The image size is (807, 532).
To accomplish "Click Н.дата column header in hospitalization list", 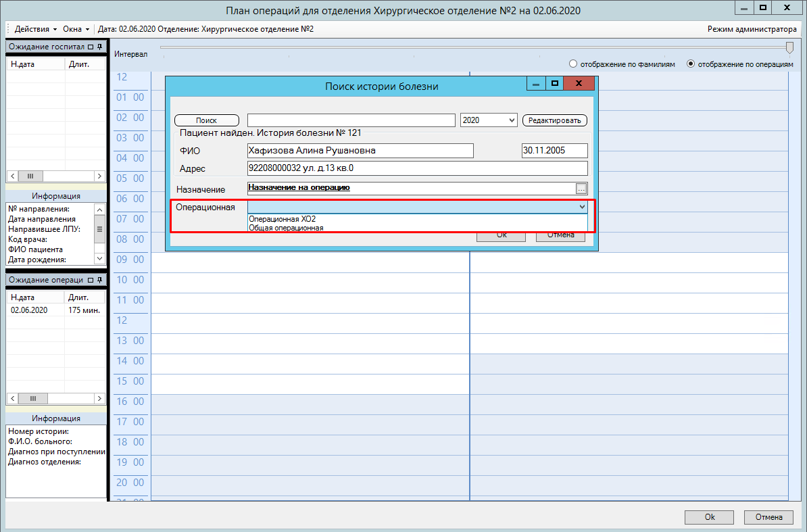I will click(36, 64).
